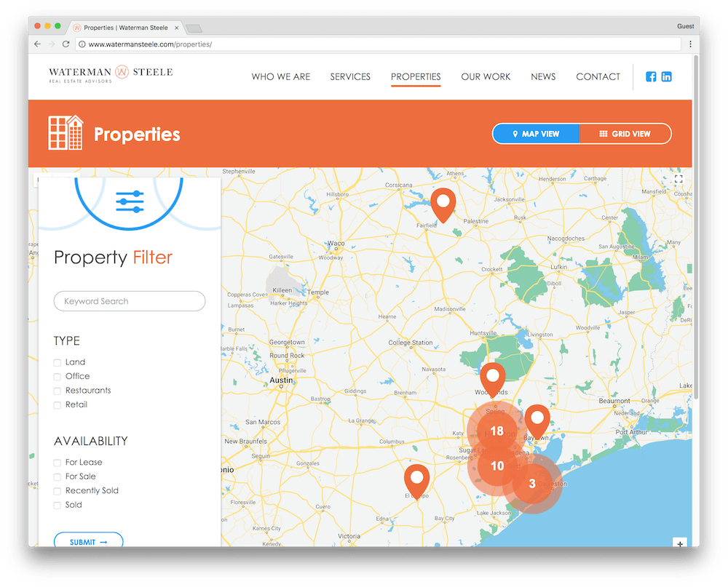Screen dimensions: 728x587
Task: Click the blue filter sliders icon
Action: pos(130,201)
